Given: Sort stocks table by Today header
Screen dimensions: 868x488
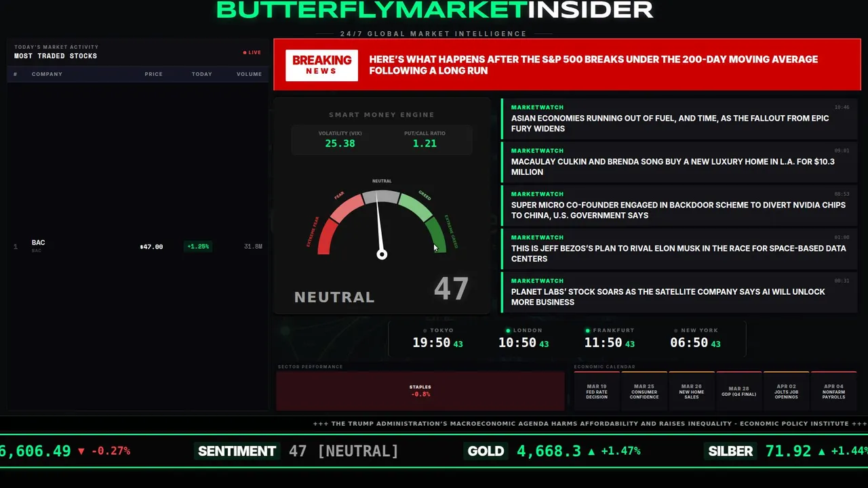Looking at the screenshot, I should pos(201,74).
